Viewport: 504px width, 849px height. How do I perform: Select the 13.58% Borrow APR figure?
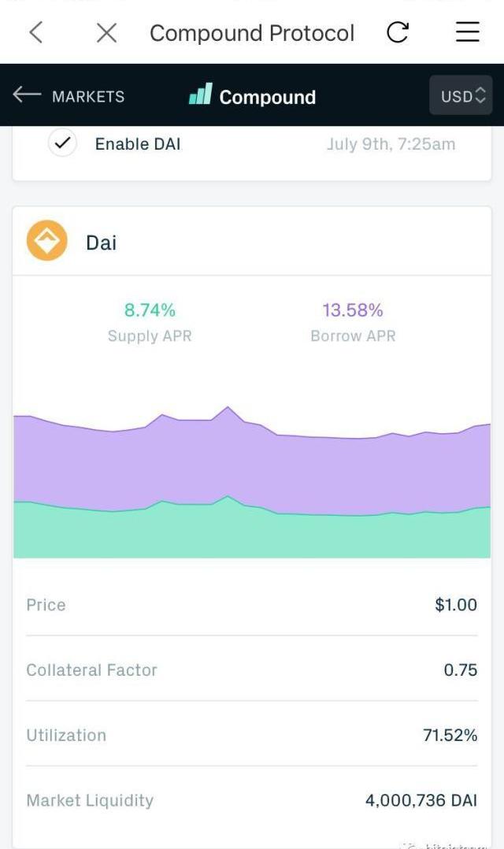click(353, 310)
